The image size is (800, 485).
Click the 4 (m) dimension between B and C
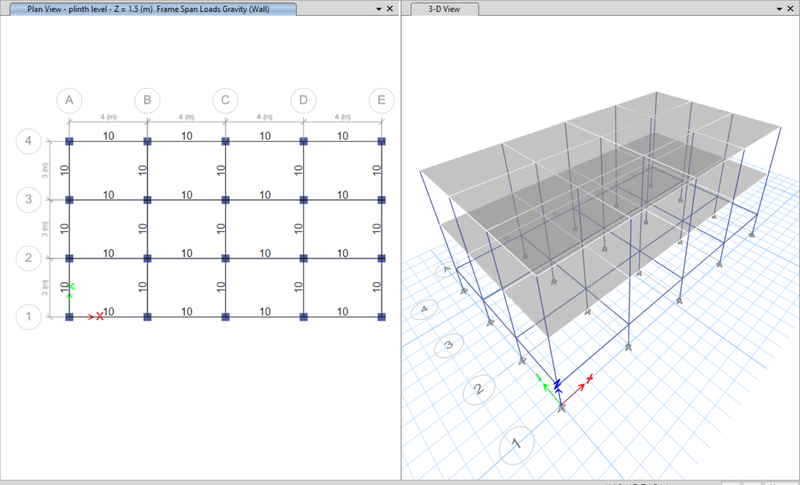[x=186, y=117]
